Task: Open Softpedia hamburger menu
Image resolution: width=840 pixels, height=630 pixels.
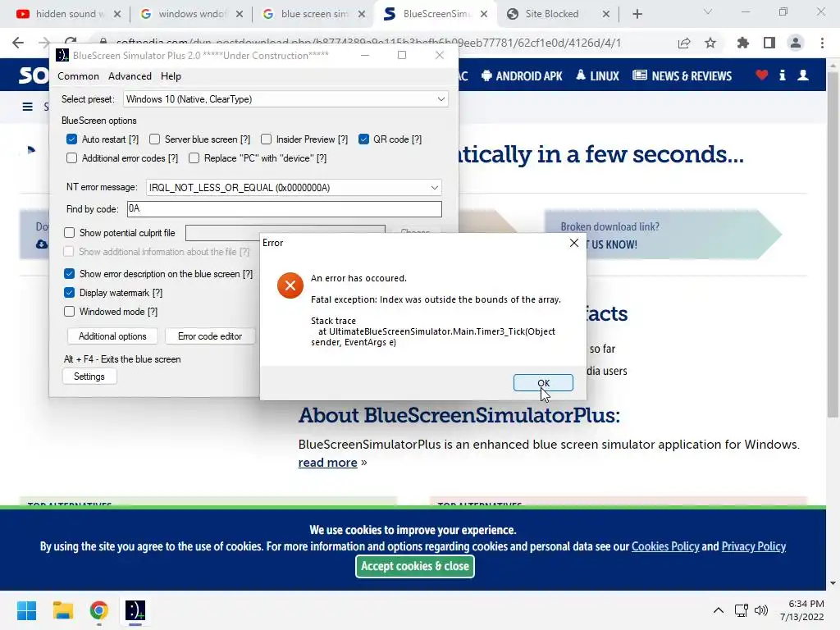Action: [x=27, y=107]
